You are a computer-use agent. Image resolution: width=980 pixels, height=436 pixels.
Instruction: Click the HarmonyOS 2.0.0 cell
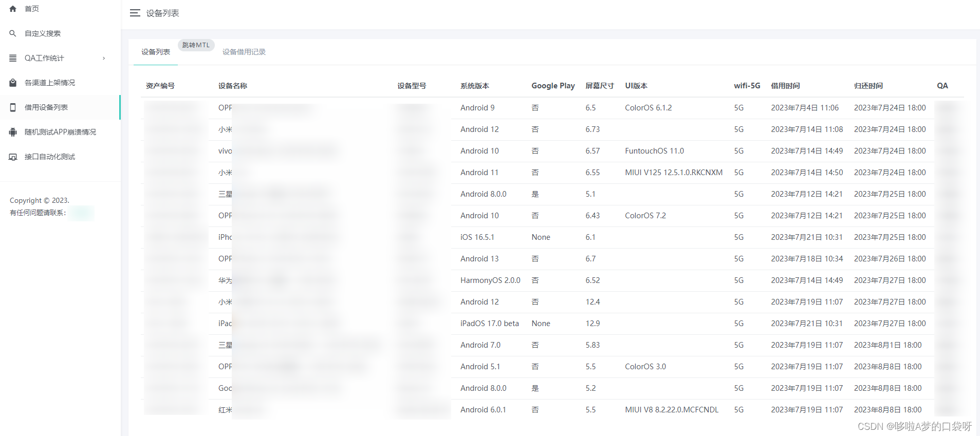pos(490,280)
